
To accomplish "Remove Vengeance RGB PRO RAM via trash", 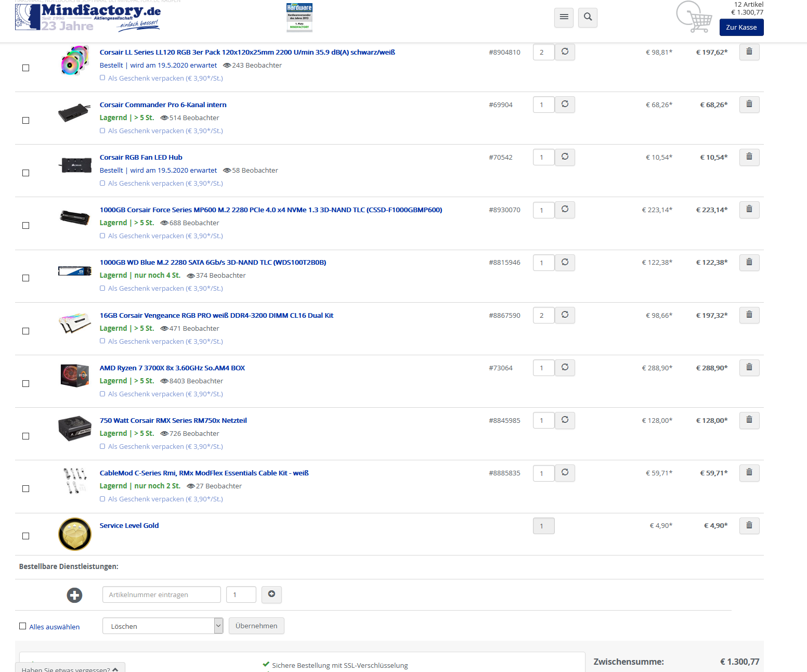I will tap(749, 315).
